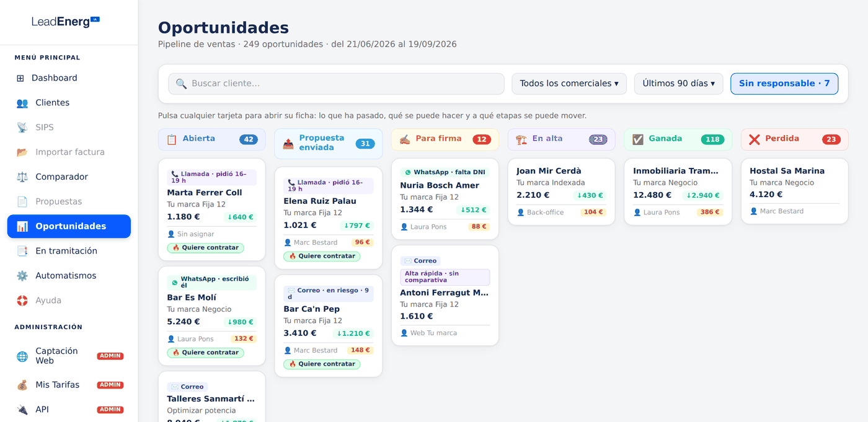Select Propuestas in the sidebar
Screen dimensions: 868x422
tap(69, 202)
